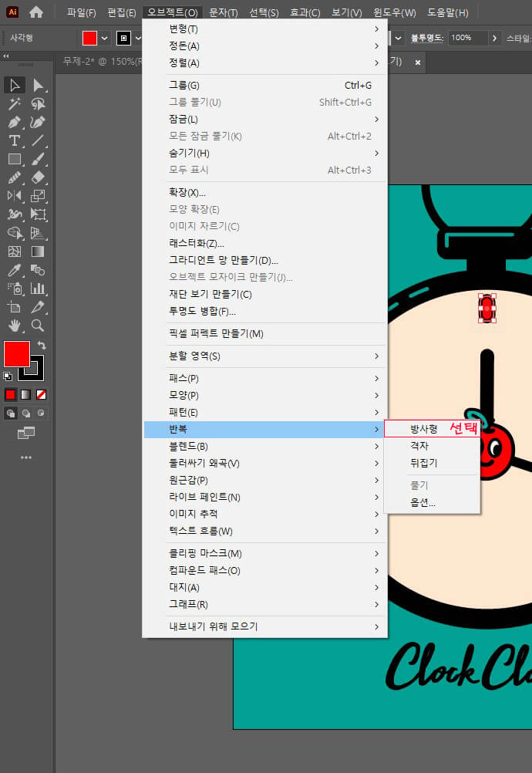Select the Rectangle tool
This screenshot has width=532, height=773.
click(15, 159)
